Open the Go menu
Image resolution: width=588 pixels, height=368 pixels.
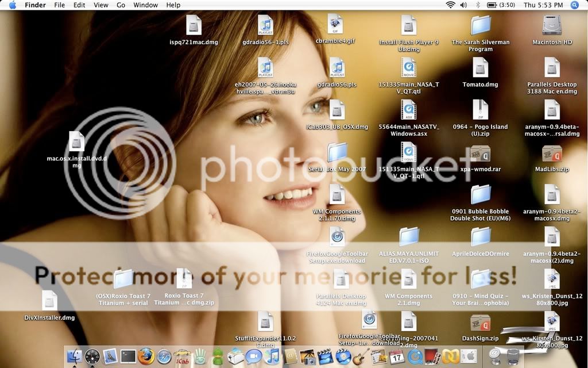pos(121,5)
